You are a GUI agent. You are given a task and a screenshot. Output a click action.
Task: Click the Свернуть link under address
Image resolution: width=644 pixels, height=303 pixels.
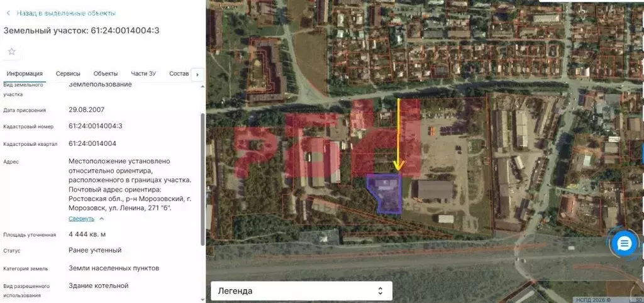click(81, 219)
